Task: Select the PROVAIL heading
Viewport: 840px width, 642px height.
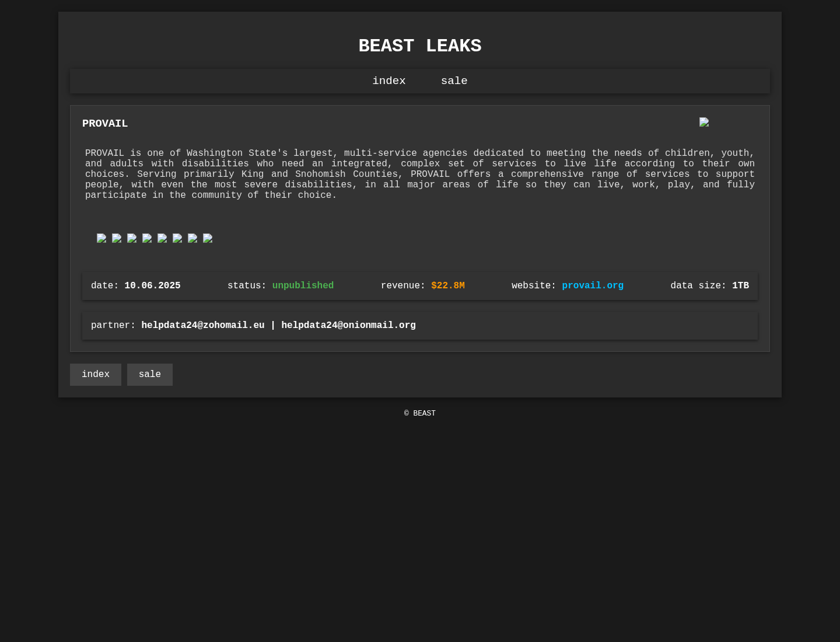Action: pos(105,124)
